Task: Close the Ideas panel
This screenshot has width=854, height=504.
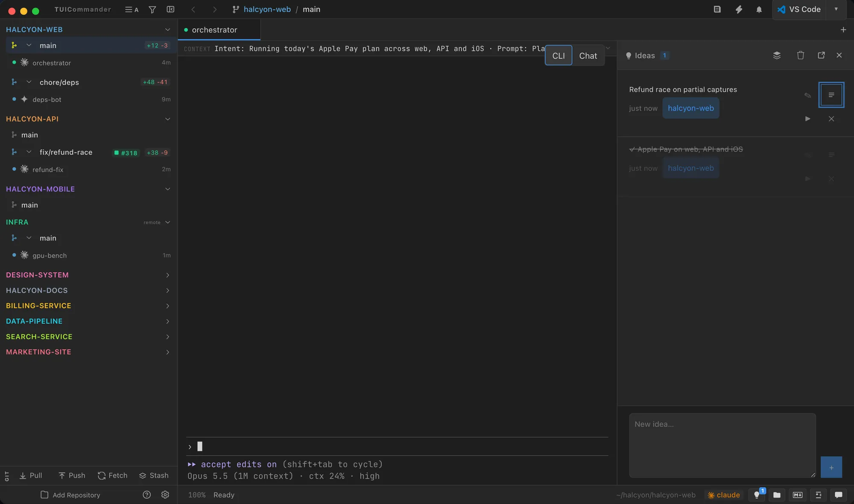Action: point(839,55)
